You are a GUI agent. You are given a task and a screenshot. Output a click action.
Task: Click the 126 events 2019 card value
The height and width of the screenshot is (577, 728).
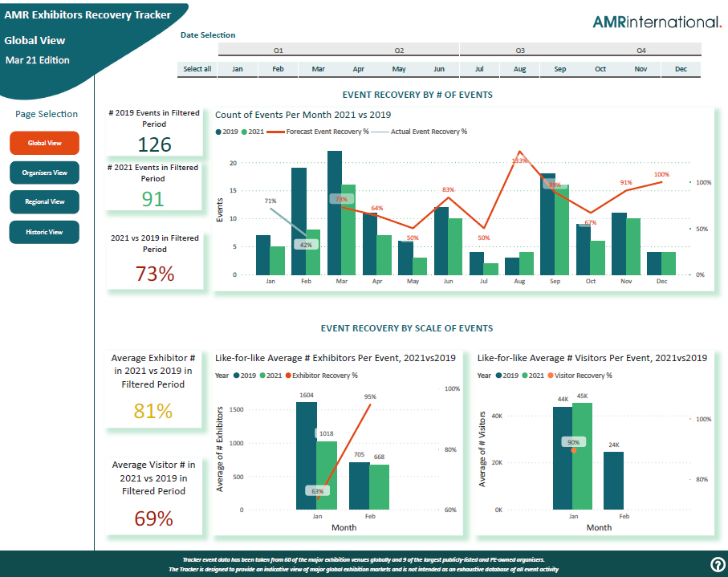coord(155,144)
